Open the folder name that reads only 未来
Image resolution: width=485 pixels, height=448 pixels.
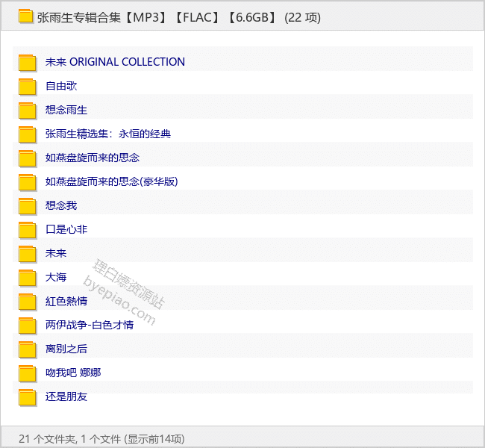point(56,253)
